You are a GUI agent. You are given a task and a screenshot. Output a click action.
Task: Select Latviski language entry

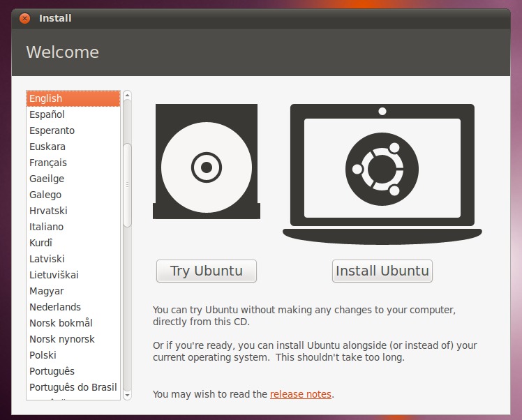[73, 259]
